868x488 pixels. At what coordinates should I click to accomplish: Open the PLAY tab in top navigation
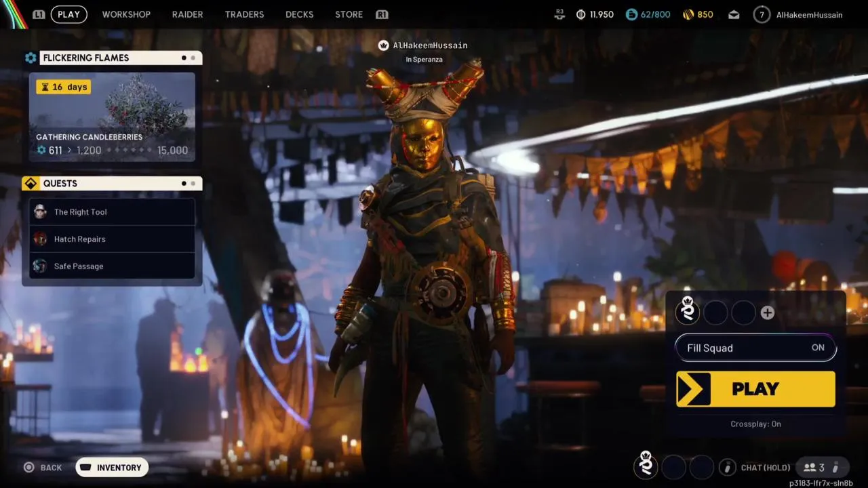[68, 14]
